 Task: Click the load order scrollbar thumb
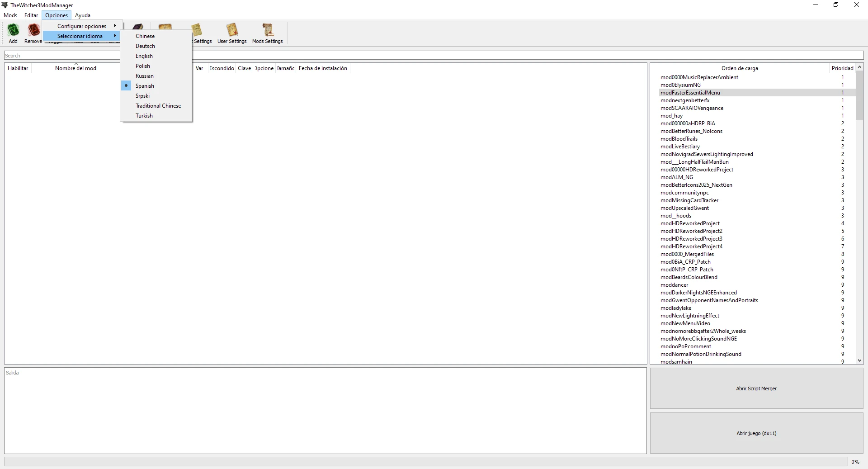point(859,95)
